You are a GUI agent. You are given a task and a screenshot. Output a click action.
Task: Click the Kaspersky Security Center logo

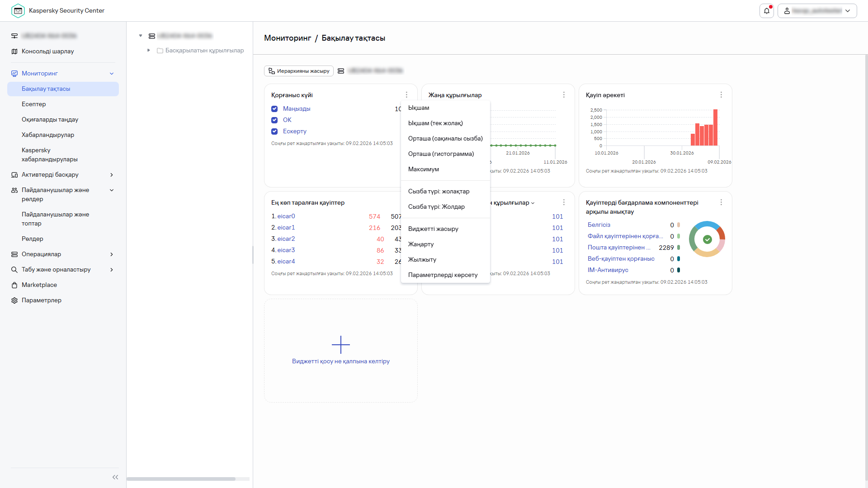click(x=18, y=11)
